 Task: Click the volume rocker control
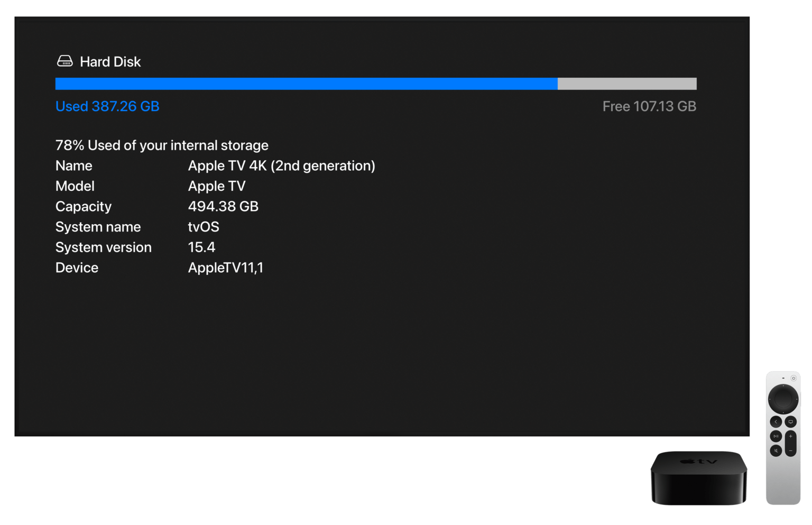pos(790,443)
